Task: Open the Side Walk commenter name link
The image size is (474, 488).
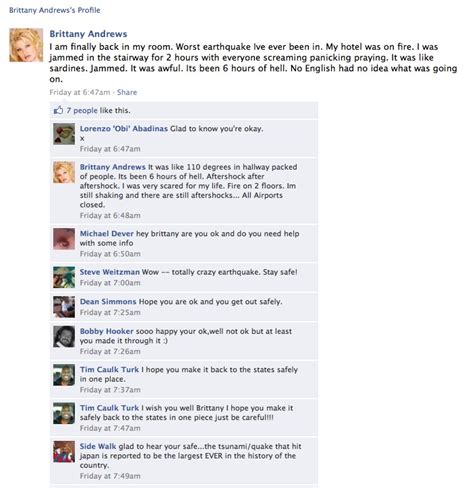Action: pos(98,446)
